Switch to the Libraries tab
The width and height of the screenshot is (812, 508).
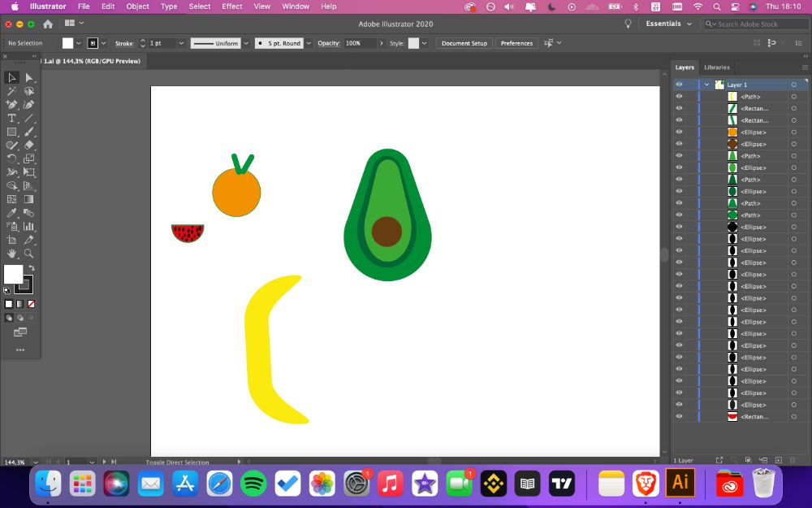(x=717, y=67)
